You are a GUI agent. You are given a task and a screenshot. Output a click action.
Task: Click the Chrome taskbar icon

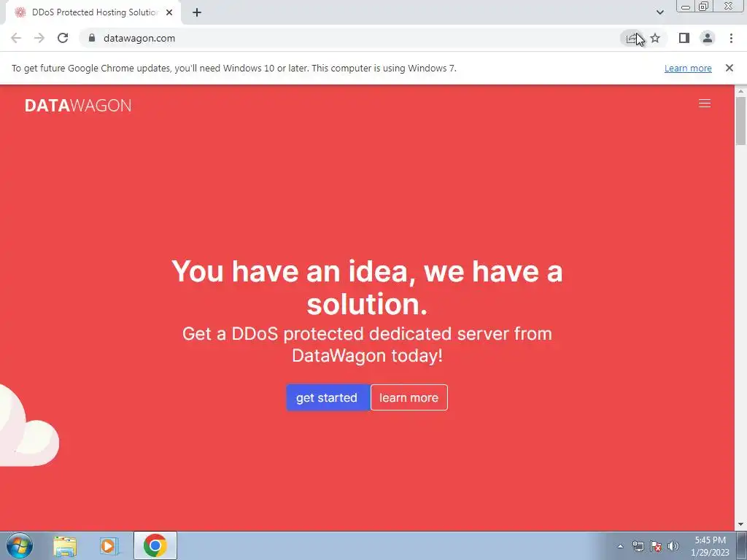[155, 545]
